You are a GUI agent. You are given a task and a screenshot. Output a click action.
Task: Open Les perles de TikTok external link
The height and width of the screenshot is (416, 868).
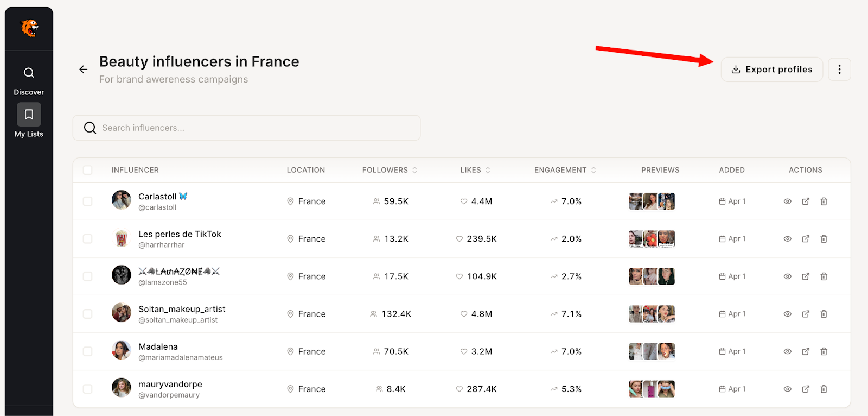click(806, 239)
